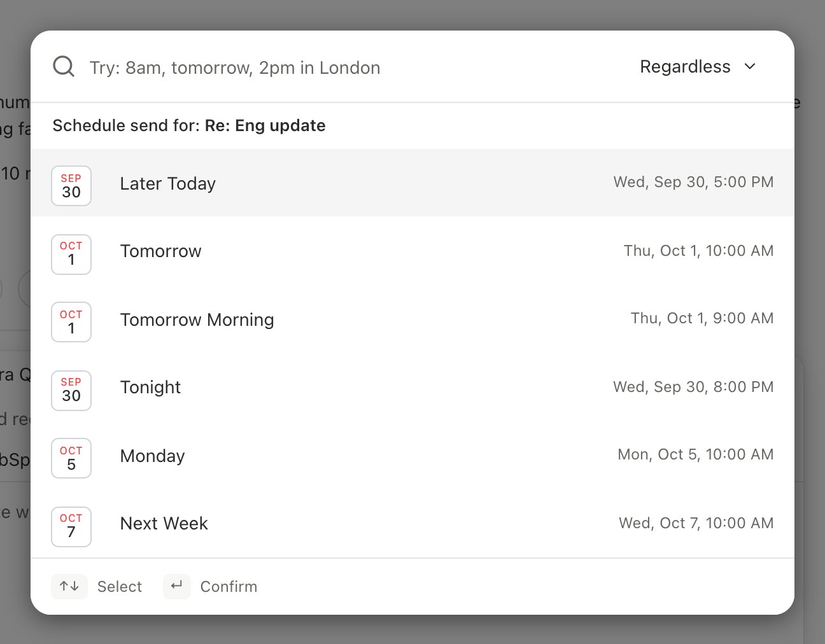Click the Thu, Oct 1, 9:00 AM time
The image size is (825, 644).
point(702,318)
